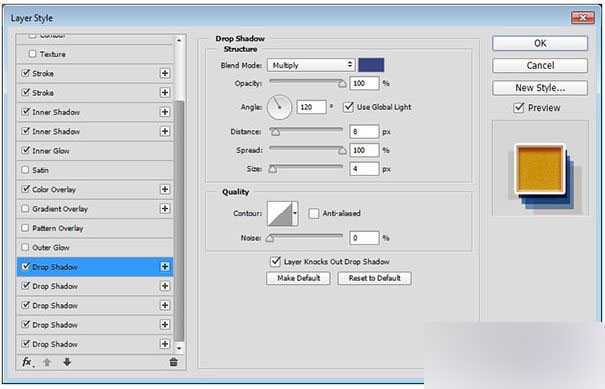The image size is (605, 389).
Task: Click the Size slider handle
Action: point(273,169)
